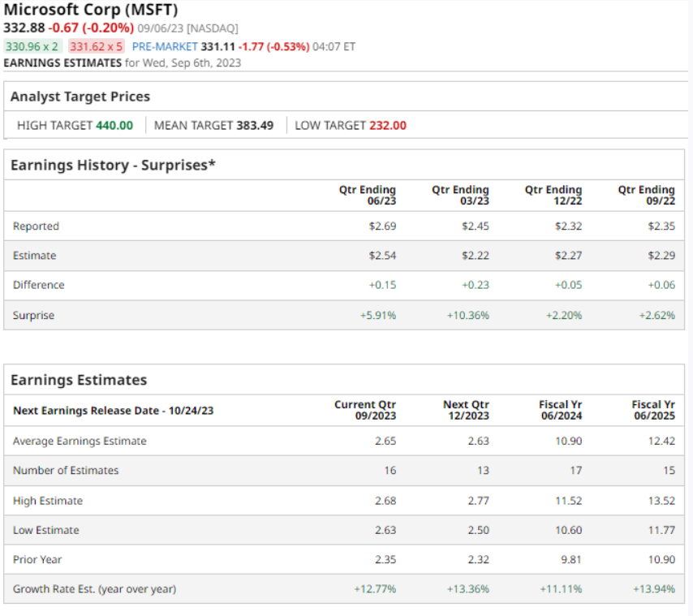Select the low target value 232.00
Screen dimensions: 693x616
click(x=388, y=126)
